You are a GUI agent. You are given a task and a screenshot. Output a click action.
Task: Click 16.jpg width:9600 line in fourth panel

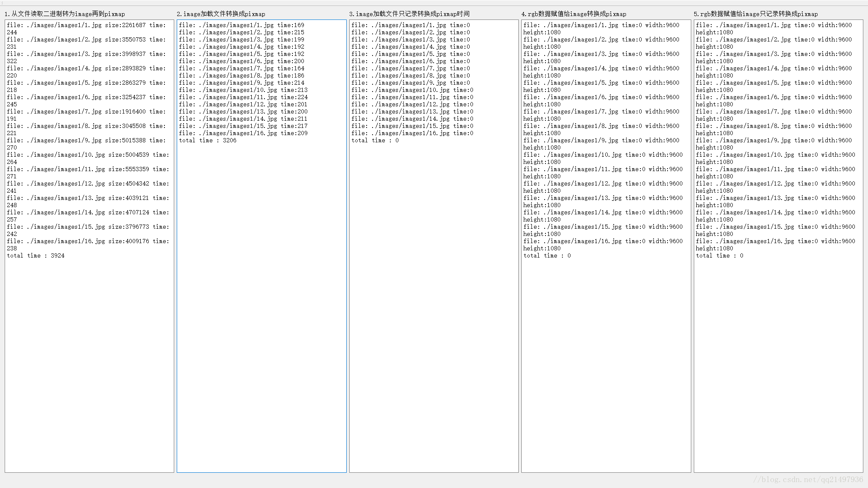coord(603,241)
